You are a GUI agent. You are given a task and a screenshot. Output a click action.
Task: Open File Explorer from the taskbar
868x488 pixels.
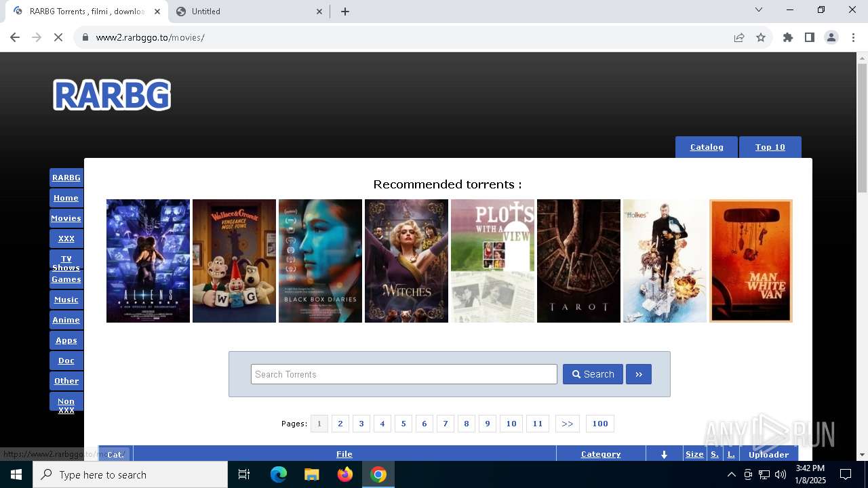pyautogui.click(x=312, y=474)
